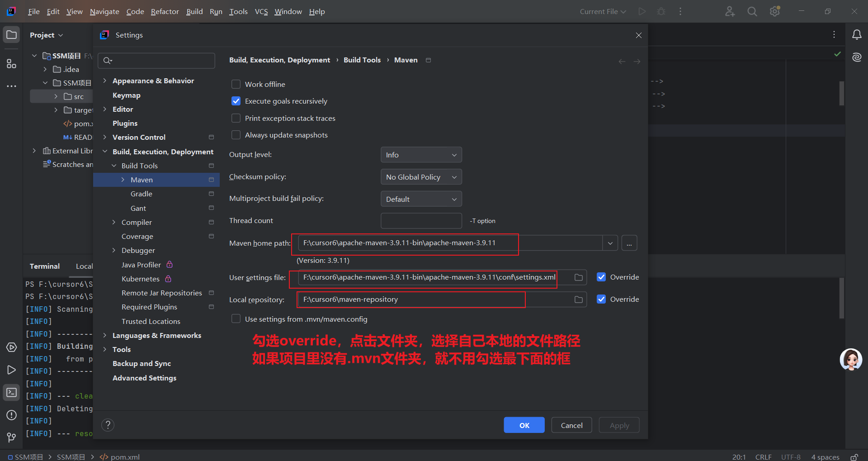Open the File menu
The width and height of the screenshot is (868, 461).
tap(33, 11)
